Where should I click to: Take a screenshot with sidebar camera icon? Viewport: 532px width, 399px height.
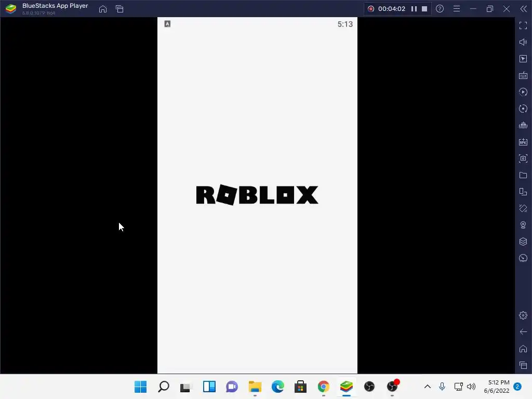pos(523,158)
